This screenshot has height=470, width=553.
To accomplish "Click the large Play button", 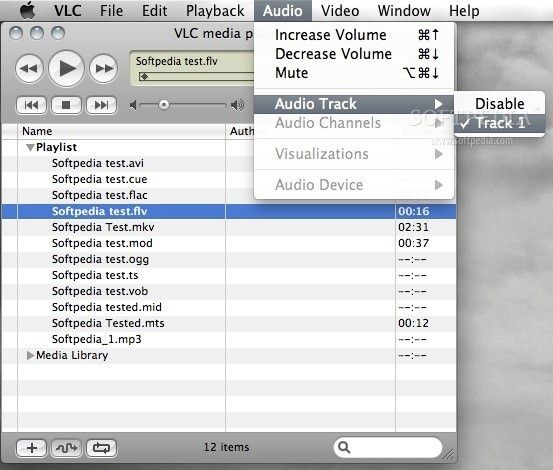I will click(66, 68).
